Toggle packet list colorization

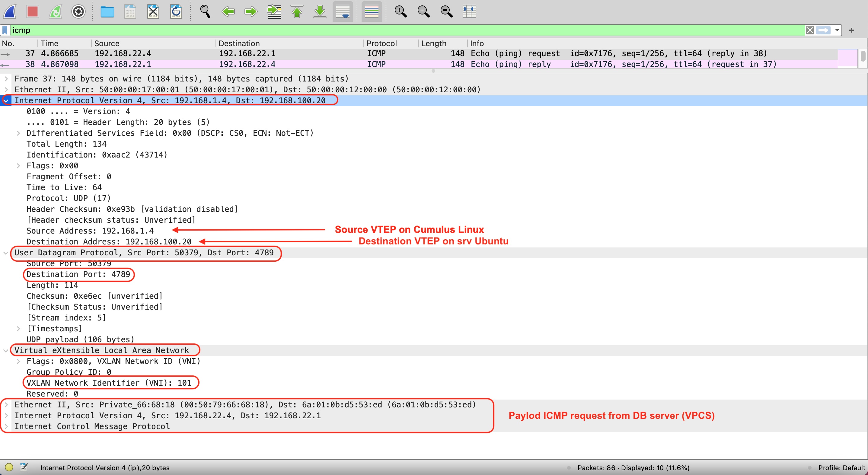372,12
